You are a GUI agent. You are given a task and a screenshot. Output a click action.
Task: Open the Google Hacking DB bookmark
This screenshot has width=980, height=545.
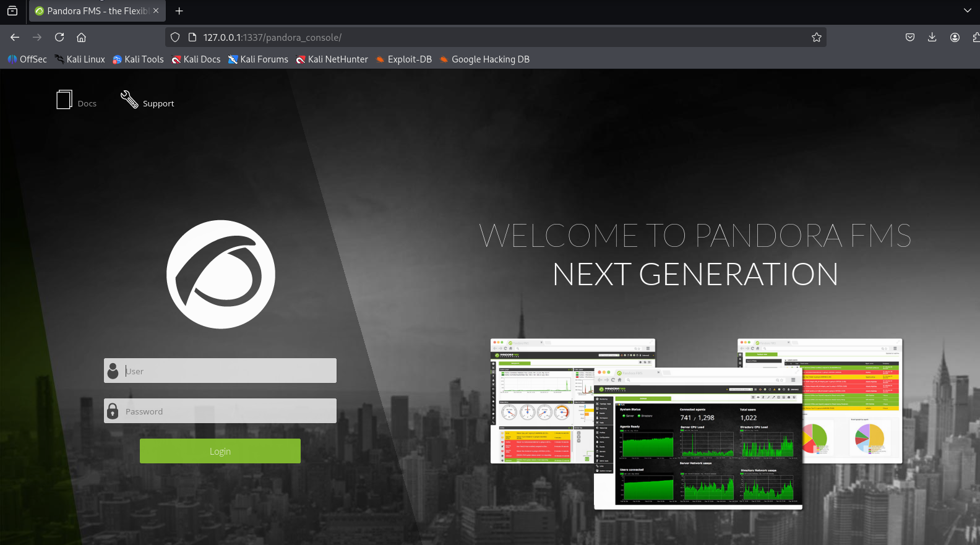(484, 59)
